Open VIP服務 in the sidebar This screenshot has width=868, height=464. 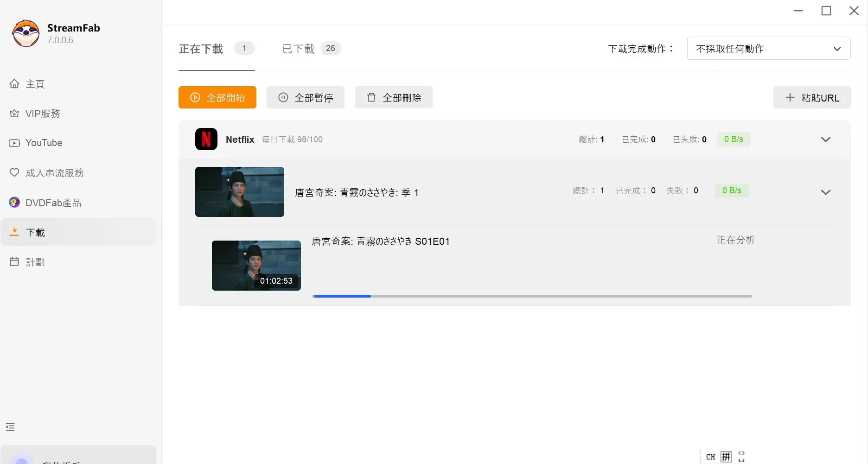point(78,114)
